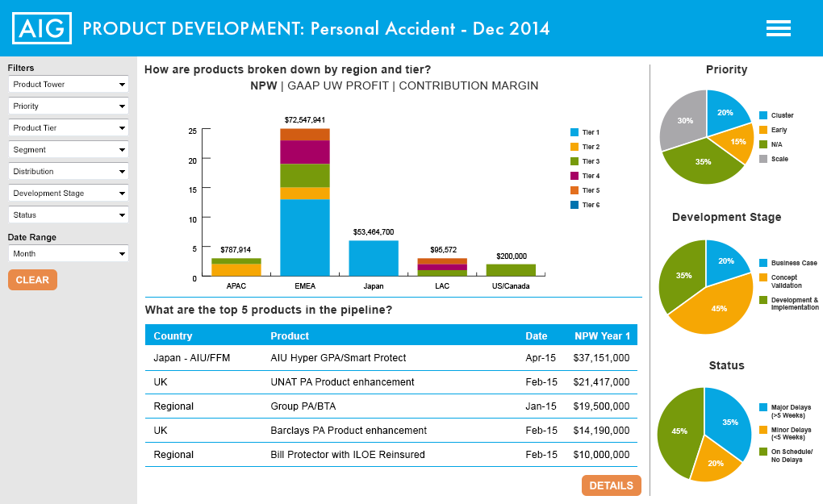Select Bill Protector with ILOE Reinsured row
The width and height of the screenshot is (823, 504).
(x=391, y=455)
